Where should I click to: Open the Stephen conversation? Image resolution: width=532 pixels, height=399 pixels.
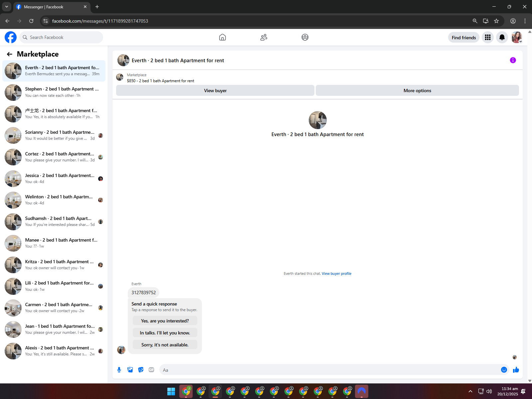coord(54,92)
